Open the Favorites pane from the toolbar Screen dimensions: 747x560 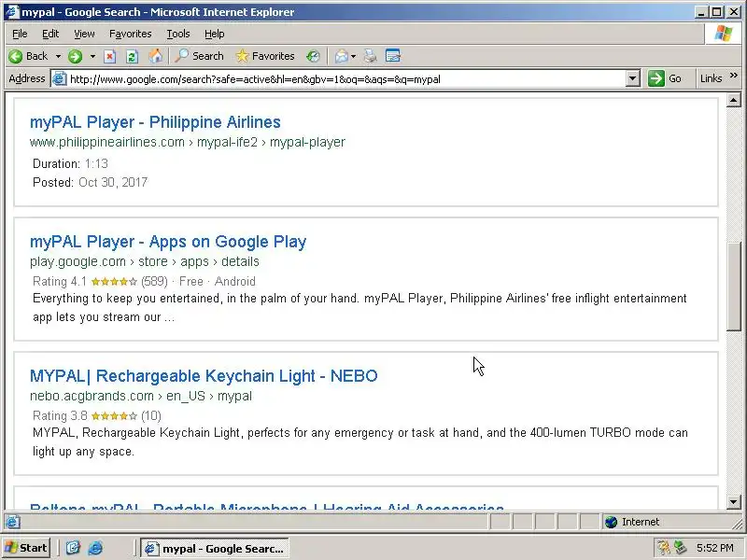[265, 56]
